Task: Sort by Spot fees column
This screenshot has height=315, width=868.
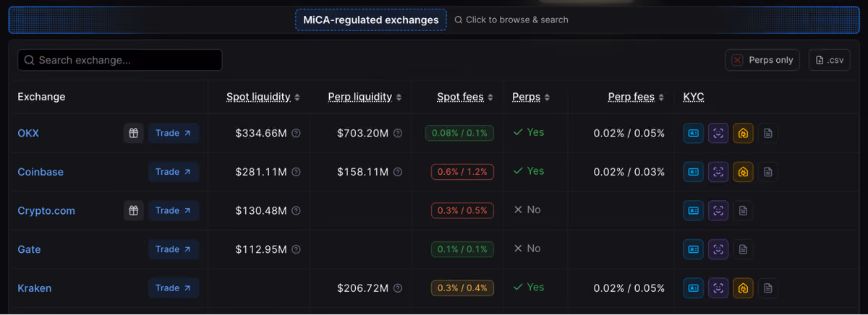Action: click(x=465, y=97)
